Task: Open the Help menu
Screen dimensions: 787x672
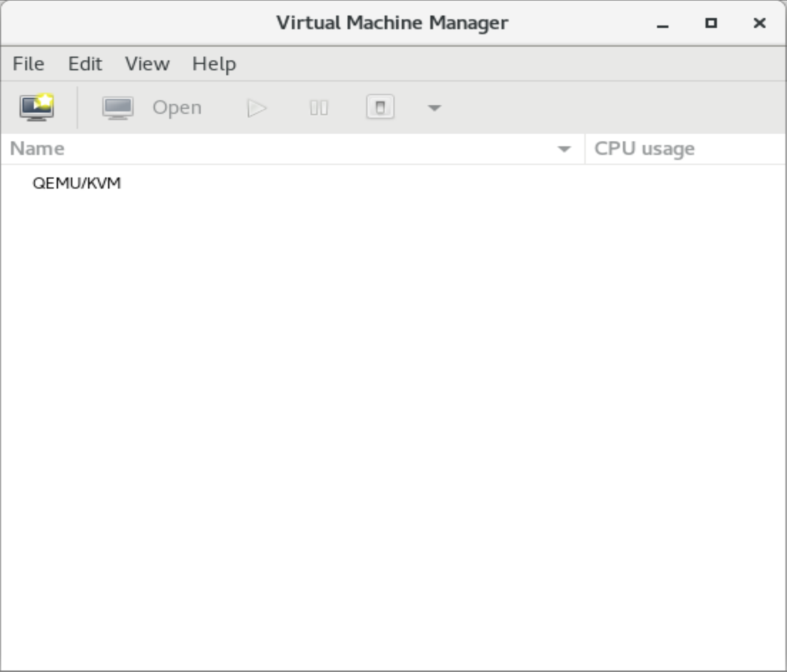Action: click(x=214, y=64)
